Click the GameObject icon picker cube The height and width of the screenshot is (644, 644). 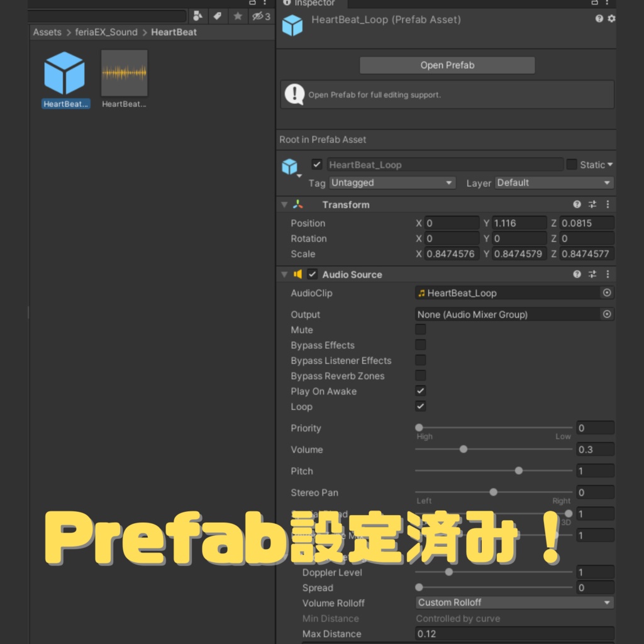coord(290,167)
